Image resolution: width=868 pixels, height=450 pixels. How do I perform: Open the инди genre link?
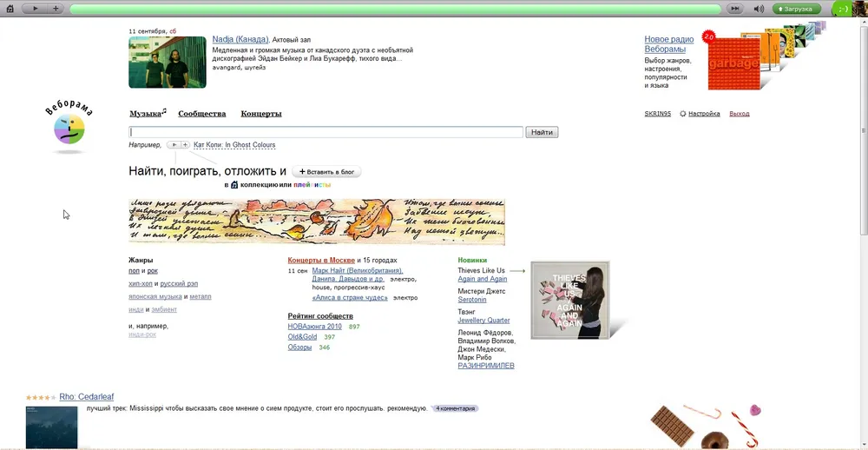(x=136, y=309)
